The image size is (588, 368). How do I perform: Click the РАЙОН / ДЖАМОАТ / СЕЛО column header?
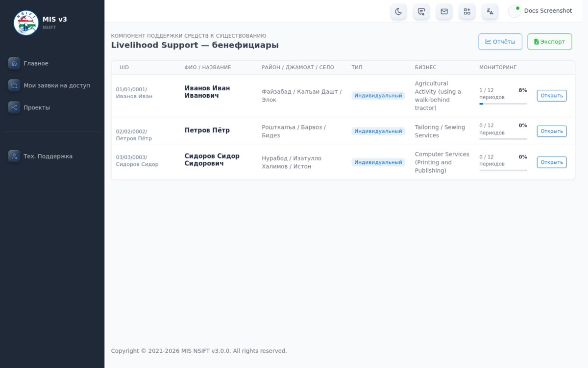coord(298,67)
